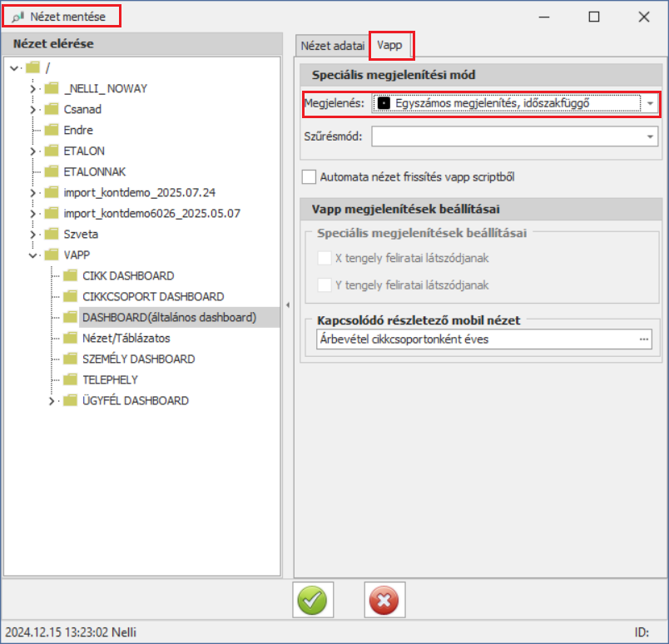Click the Endre folder icon
The height and width of the screenshot is (644, 669).
click(x=52, y=130)
